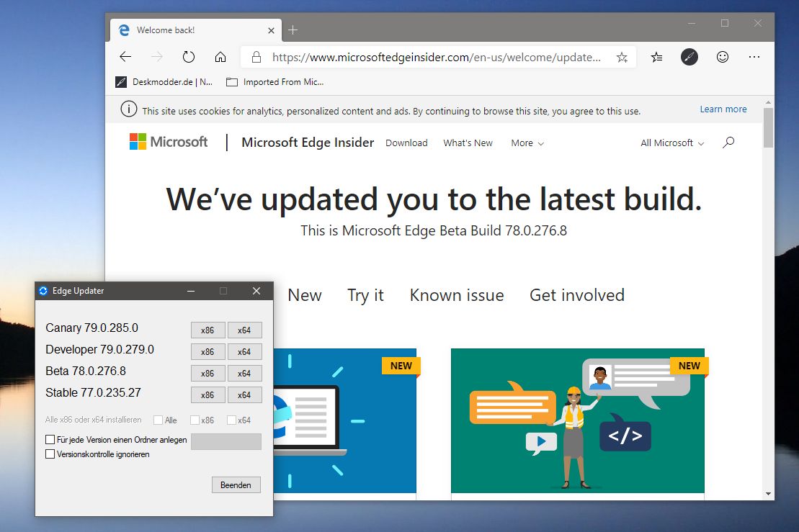Add page to favorites with star icon
Viewport: 799px width, 532px height.
[x=622, y=57]
